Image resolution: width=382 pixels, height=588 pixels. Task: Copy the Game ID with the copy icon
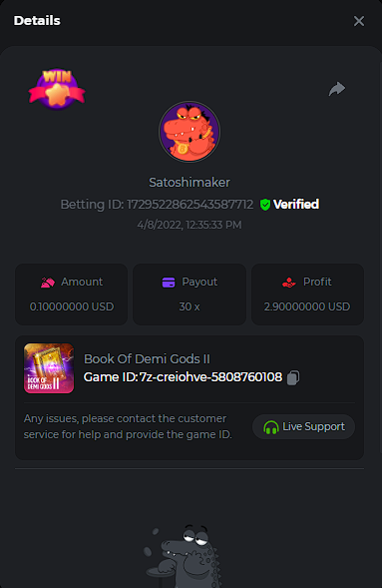click(x=293, y=377)
